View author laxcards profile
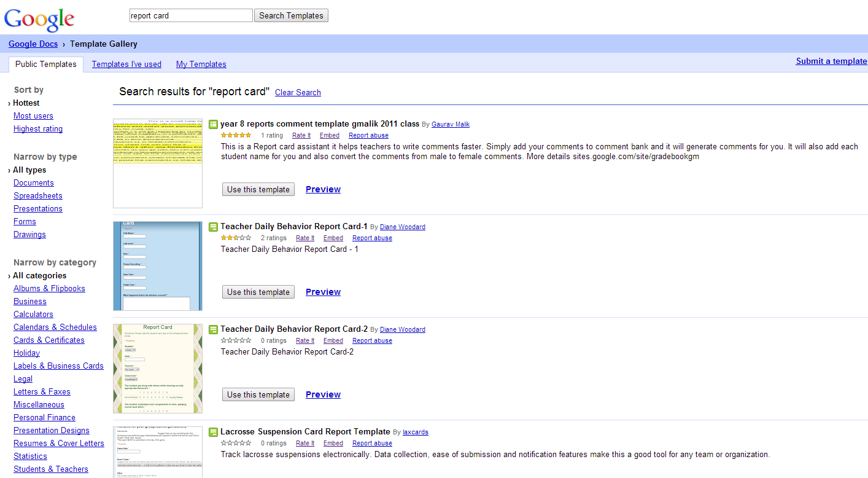 416,432
